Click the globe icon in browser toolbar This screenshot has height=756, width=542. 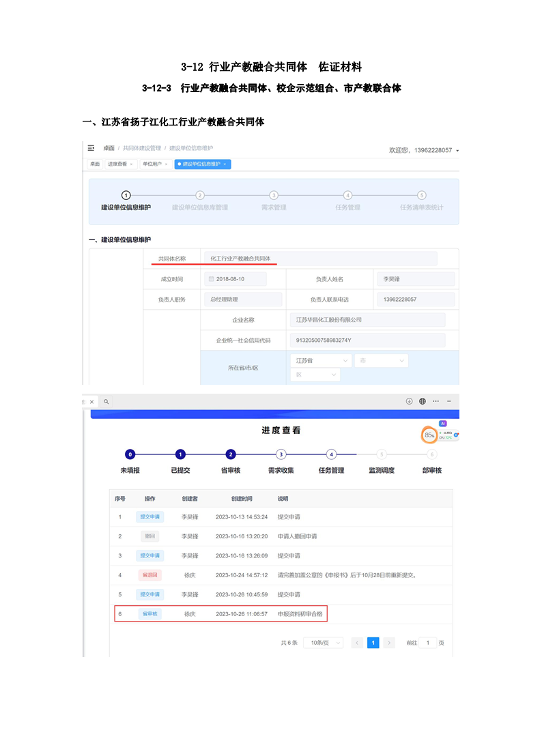click(423, 401)
